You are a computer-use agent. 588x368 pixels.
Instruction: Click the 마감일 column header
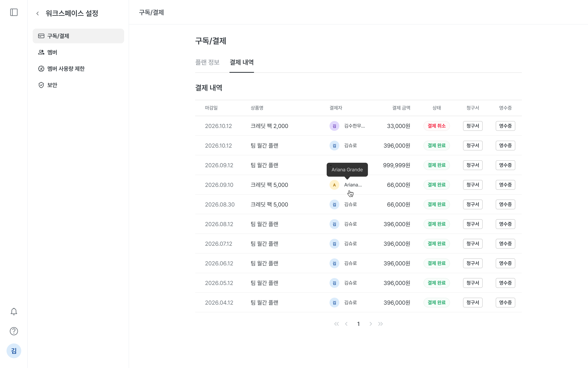click(x=211, y=108)
